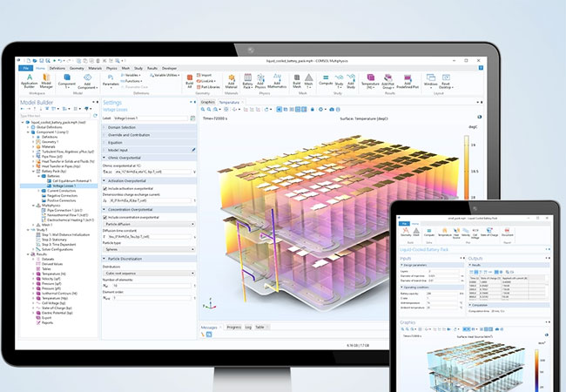Open the Temperature (ht) plot button
Viewport: 566px width, 392px height.
click(x=370, y=81)
